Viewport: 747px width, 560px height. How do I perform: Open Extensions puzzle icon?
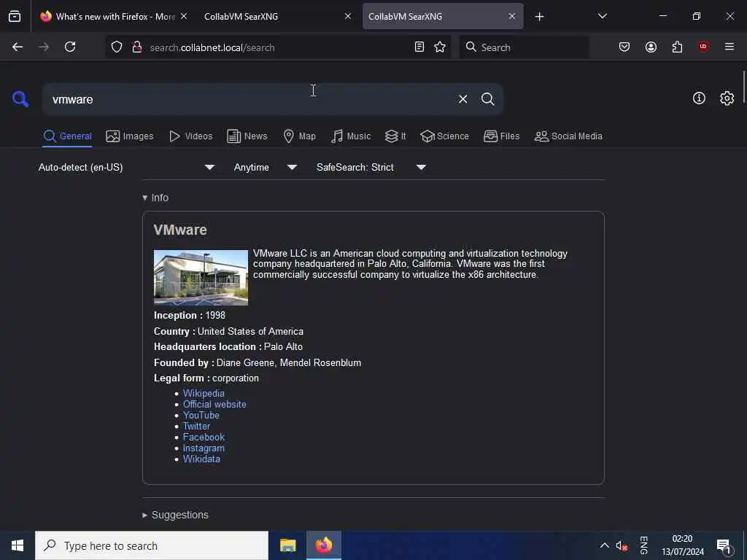[x=677, y=47]
